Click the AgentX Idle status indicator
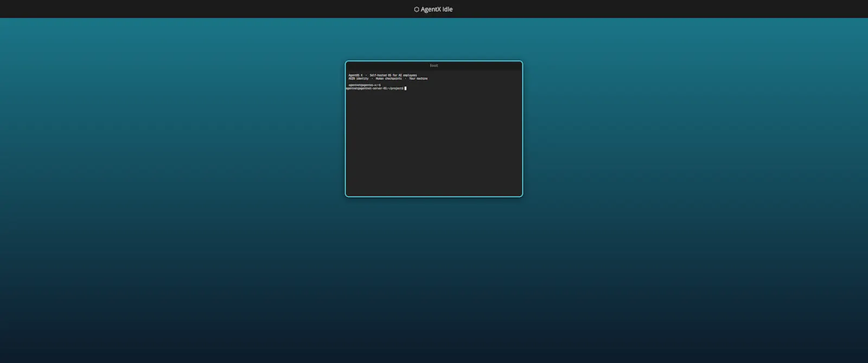This screenshot has width=868, height=363. coord(433,9)
